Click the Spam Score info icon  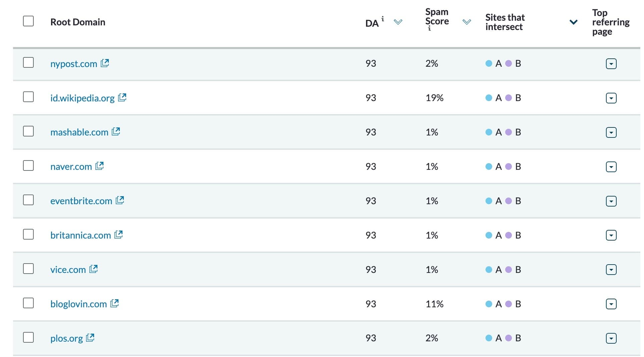point(429,29)
